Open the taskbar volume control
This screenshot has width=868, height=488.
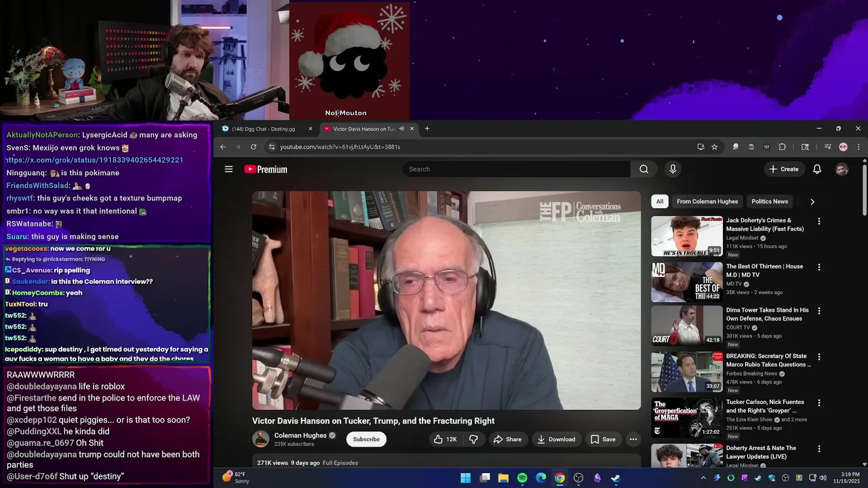pos(823,478)
